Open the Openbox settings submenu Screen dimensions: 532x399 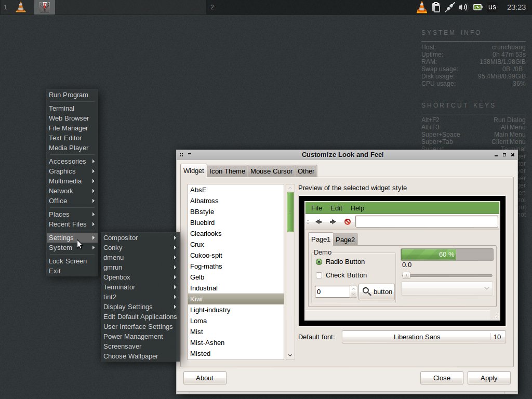coord(140,277)
